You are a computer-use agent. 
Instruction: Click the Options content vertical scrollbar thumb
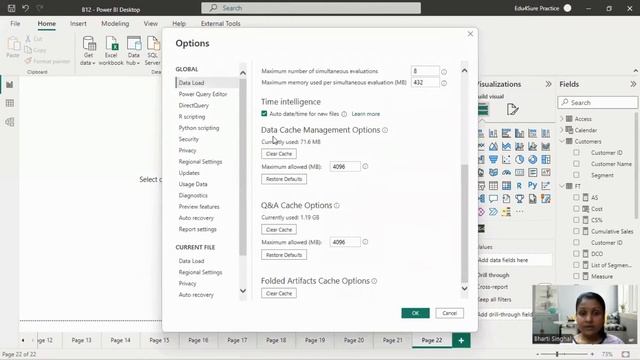click(x=464, y=223)
